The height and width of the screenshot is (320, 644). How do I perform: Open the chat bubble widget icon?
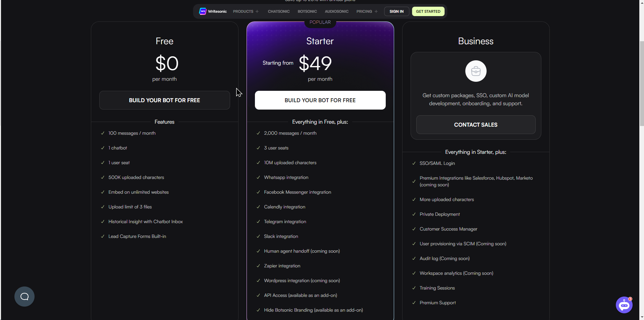[x=24, y=297]
